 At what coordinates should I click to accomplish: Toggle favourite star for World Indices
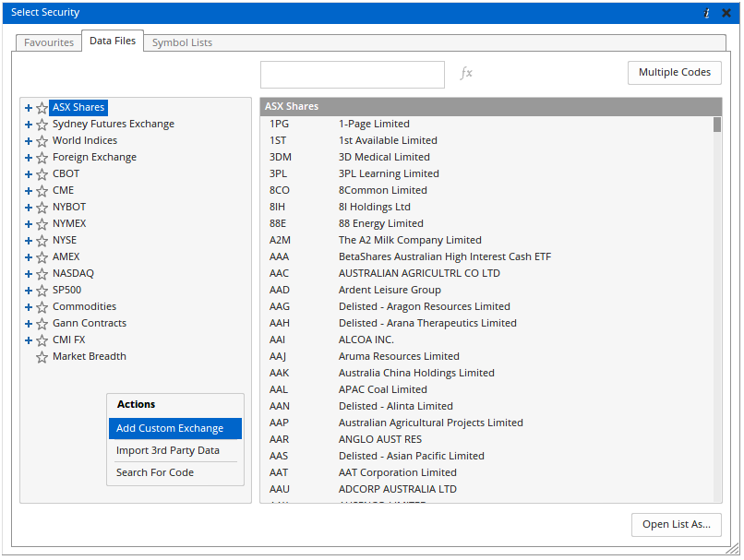(42, 141)
